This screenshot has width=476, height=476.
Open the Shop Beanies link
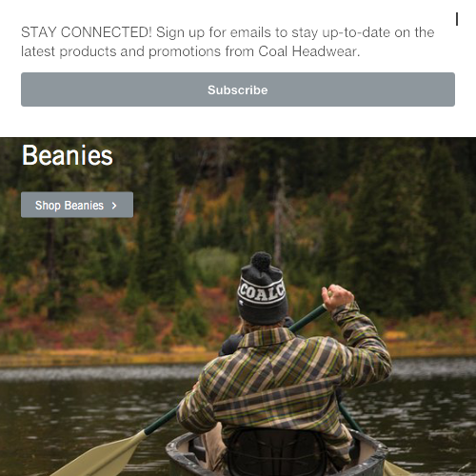77,205
